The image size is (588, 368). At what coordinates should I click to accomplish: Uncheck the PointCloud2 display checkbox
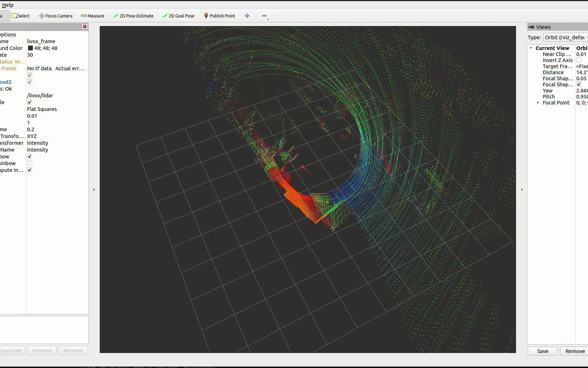tap(30, 82)
